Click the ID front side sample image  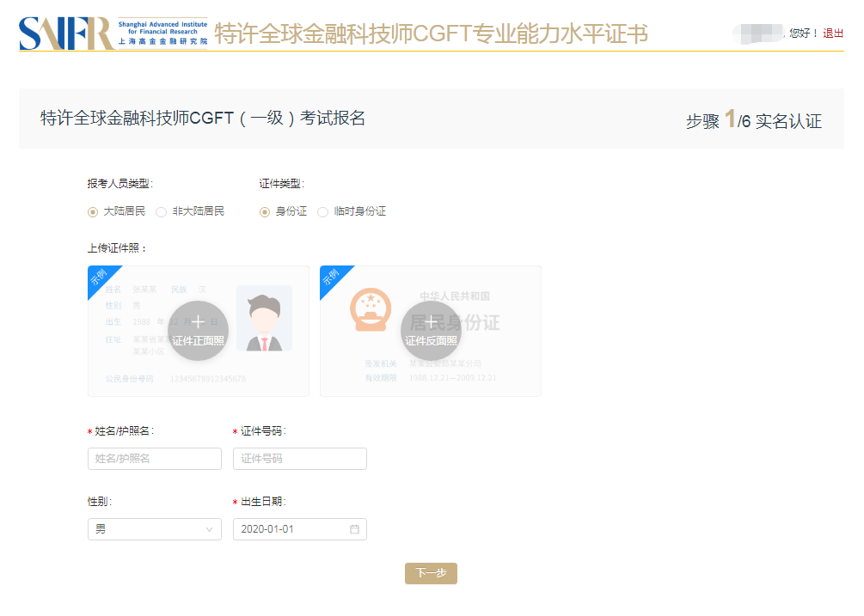pyautogui.click(x=199, y=331)
